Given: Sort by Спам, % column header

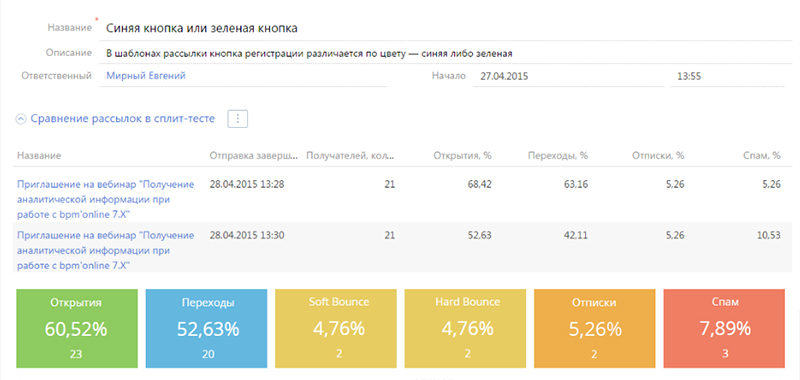Looking at the screenshot, I should (x=762, y=156).
